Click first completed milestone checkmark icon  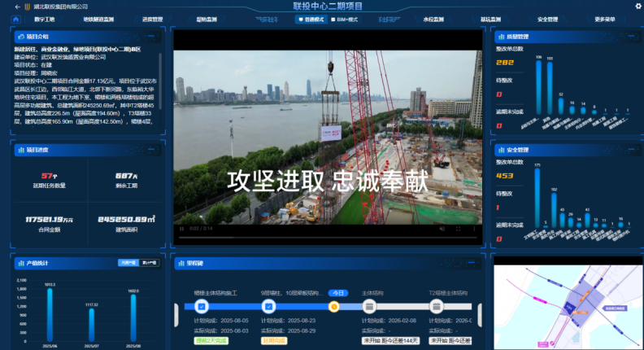[x=201, y=307]
